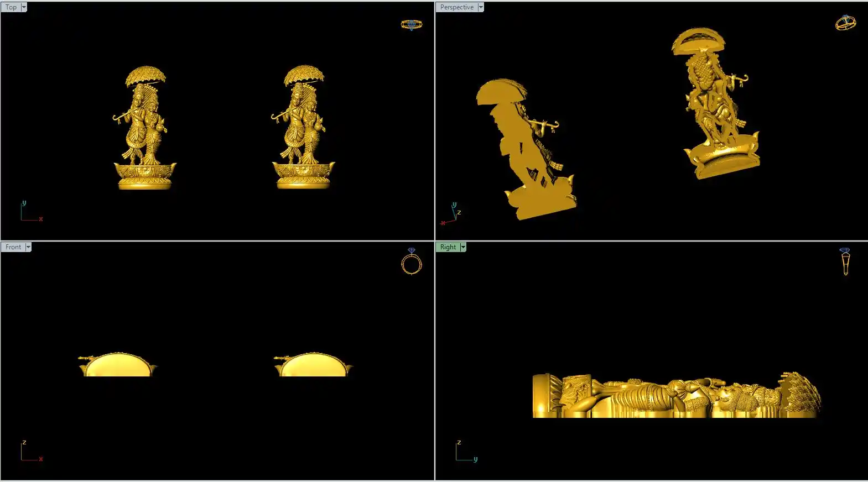The height and width of the screenshot is (482, 868).
Task: Click the Top viewport title label
Action: tap(11, 7)
